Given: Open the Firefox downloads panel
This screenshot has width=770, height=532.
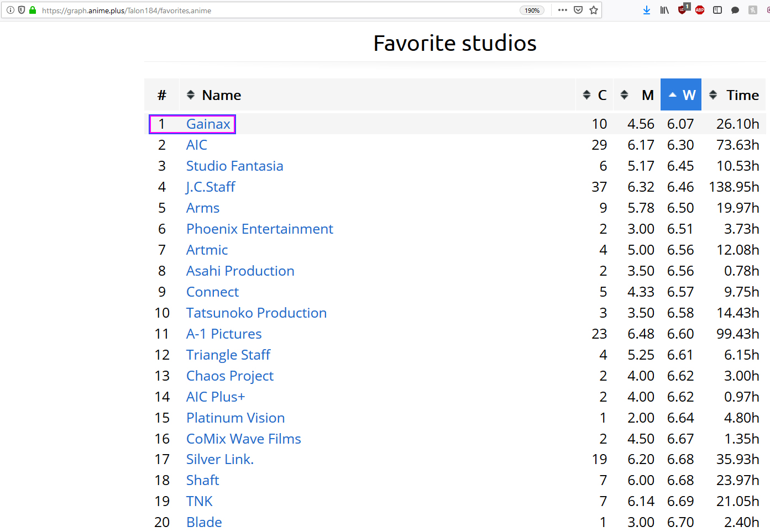Looking at the screenshot, I should pos(646,10).
